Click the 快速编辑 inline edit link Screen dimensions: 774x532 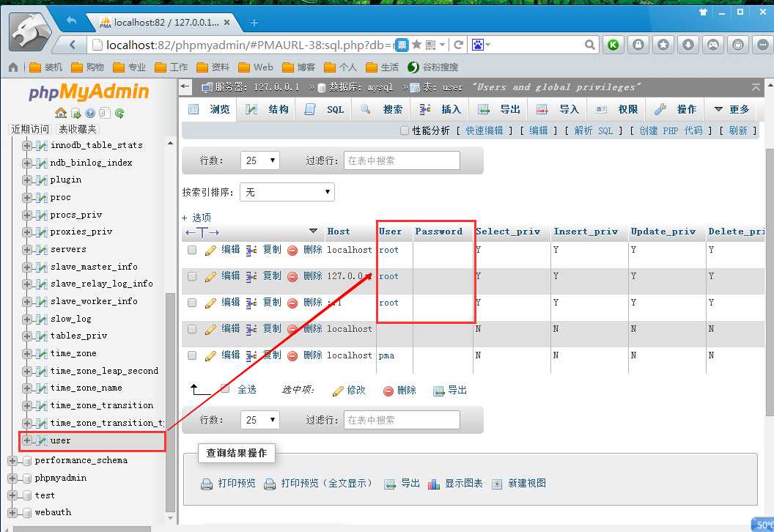pyautogui.click(x=484, y=130)
